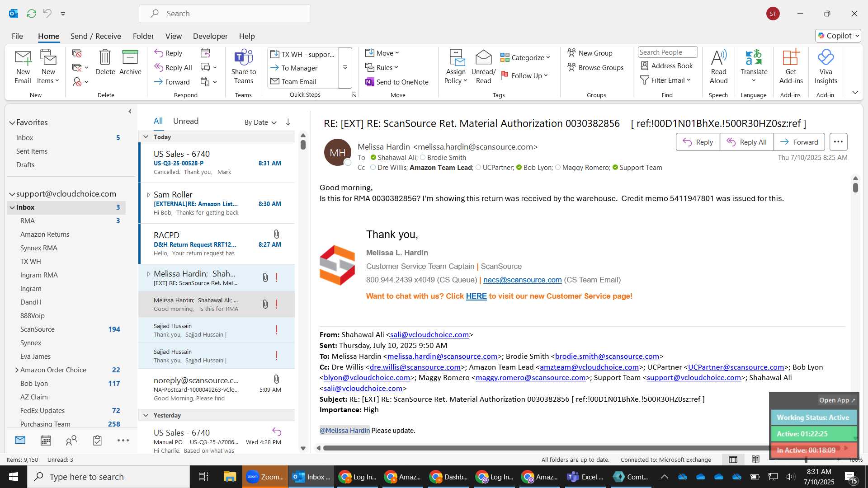Expand the Amazon Order Choice folder
This screenshot has width=868, height=488.
click(x=17, y=370)
